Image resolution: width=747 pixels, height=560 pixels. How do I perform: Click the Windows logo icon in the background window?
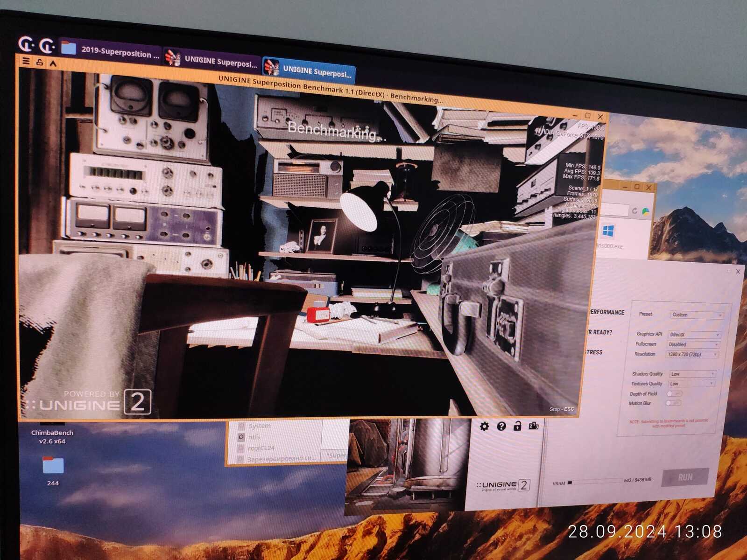pos(608,231)
